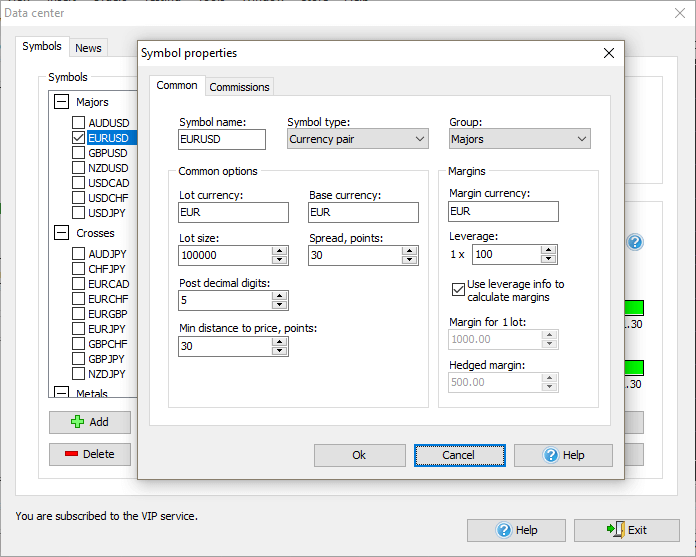The width and height of the screenshot is (696, 557).
Task: Click the blue question mark help icon
Action: (634, 242)
